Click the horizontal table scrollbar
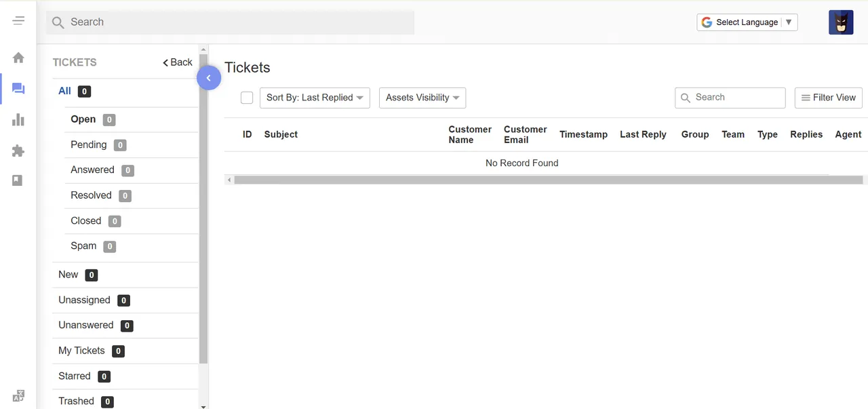 click(x=548, y=180)
